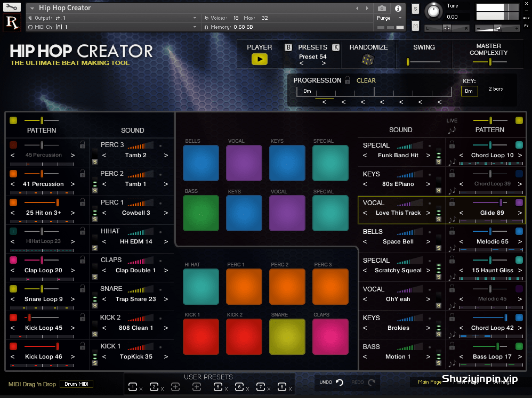
Task: Trigger the green BASS pad
Action: [201, 213]
